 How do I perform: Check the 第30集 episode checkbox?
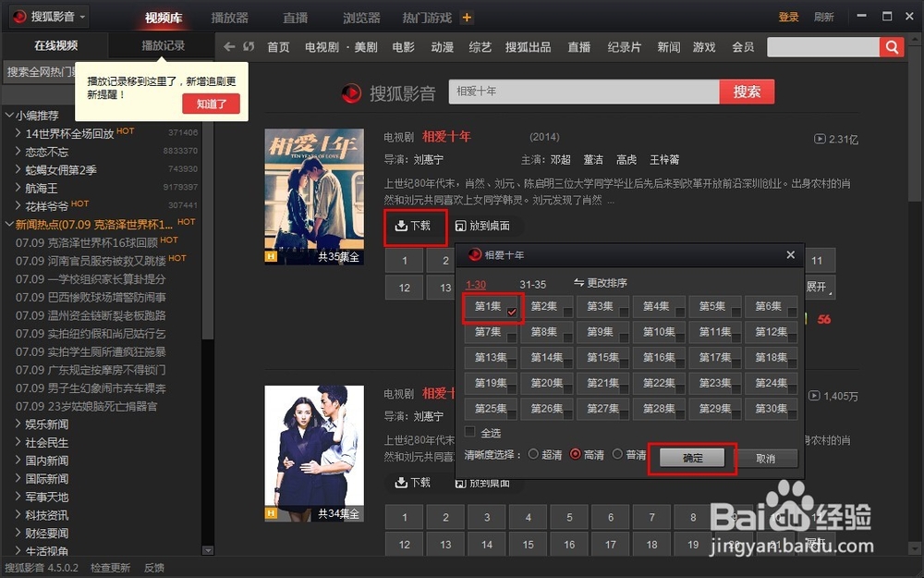[792, 414]
